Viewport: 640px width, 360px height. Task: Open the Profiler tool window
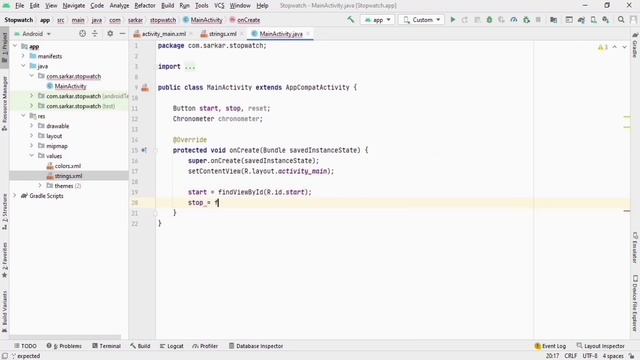pyautogui.click(x=205, y=346)
